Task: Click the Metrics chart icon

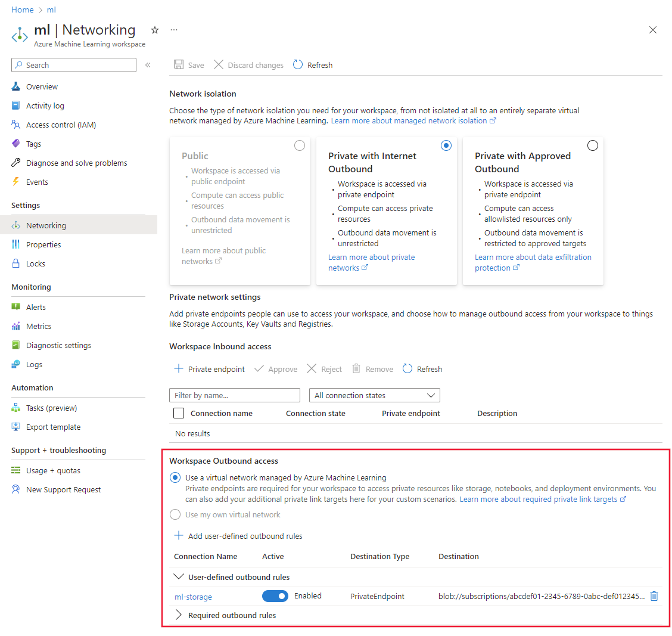Action: point(16,327)
